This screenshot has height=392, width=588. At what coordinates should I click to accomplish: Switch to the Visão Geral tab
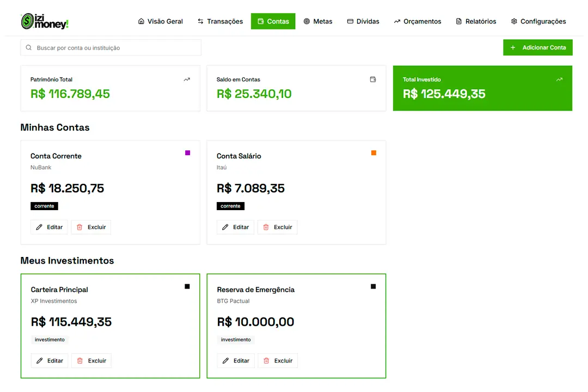160,21
